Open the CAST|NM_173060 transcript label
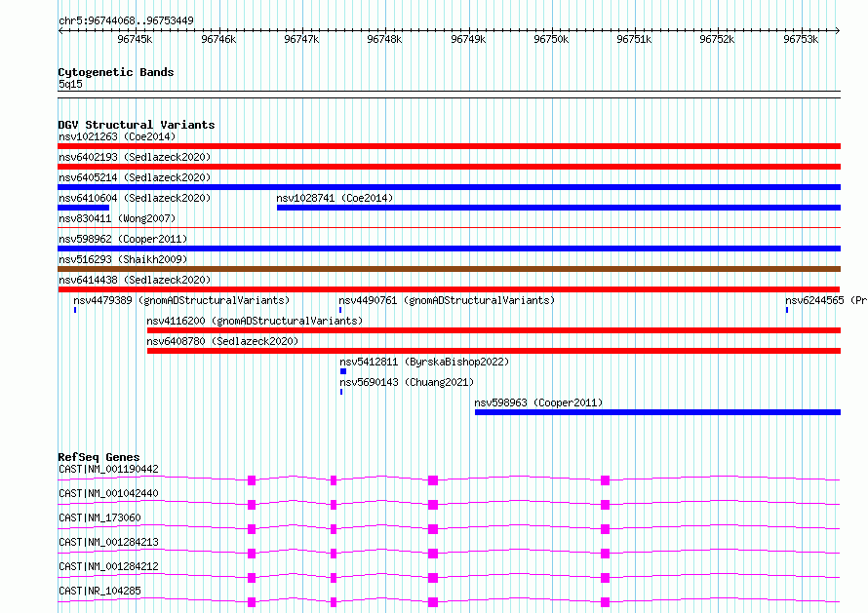868x613 pixels. pyautogui.click(x=99, y=517)
